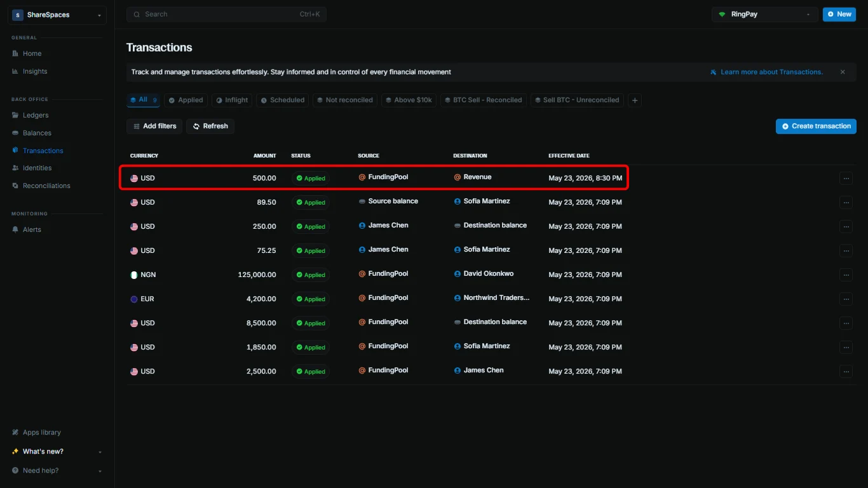Click the May 23, 2026, 8:30 PM date
Viewport: 868px width, 488px height.
coord(585,178)
